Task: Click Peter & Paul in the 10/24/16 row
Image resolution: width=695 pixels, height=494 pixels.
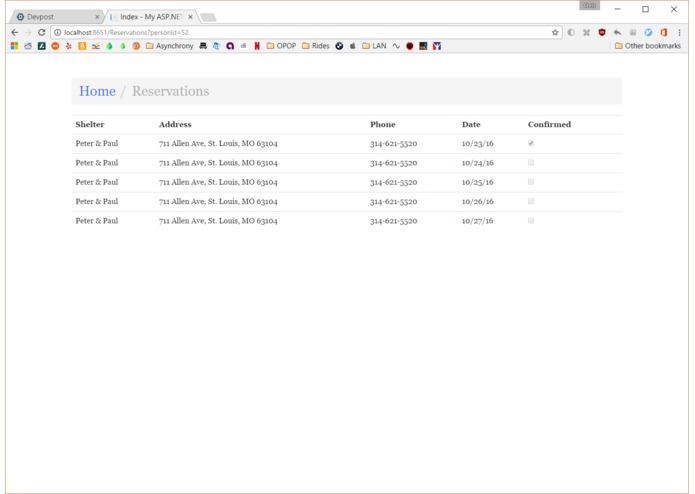Action: point(97,163)
